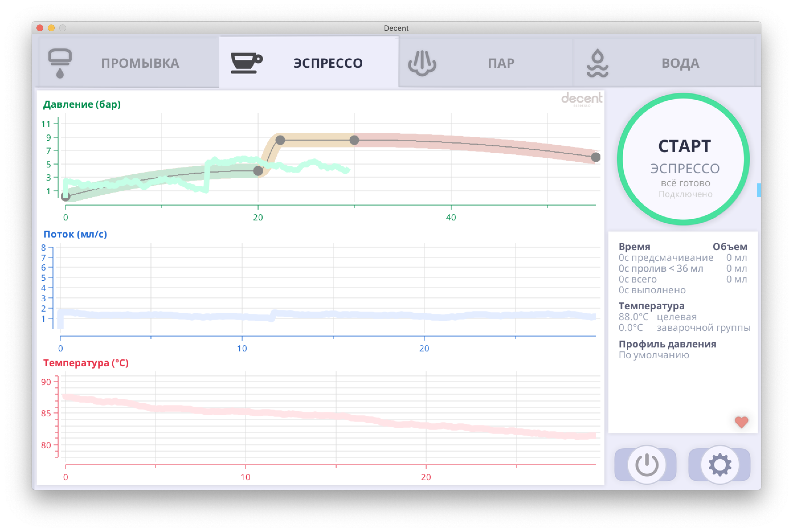This screenshot has height=532, width=793.
Task: Click the final pressure profile endpoint dot
Action: (x=596, y=157)
